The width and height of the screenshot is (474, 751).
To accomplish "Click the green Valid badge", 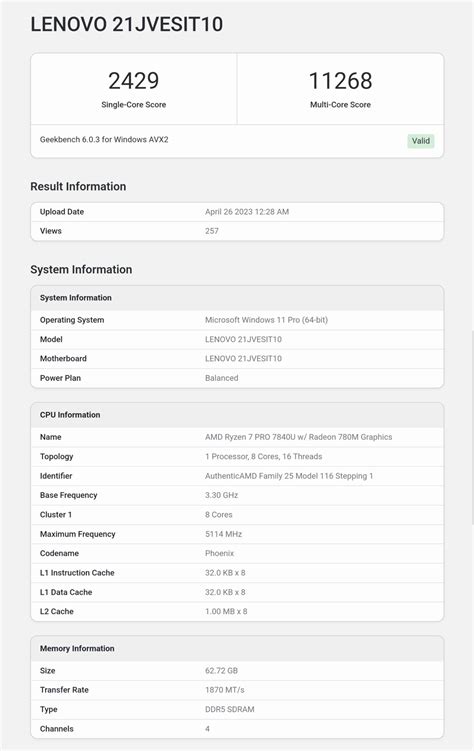I will [420, 141].
